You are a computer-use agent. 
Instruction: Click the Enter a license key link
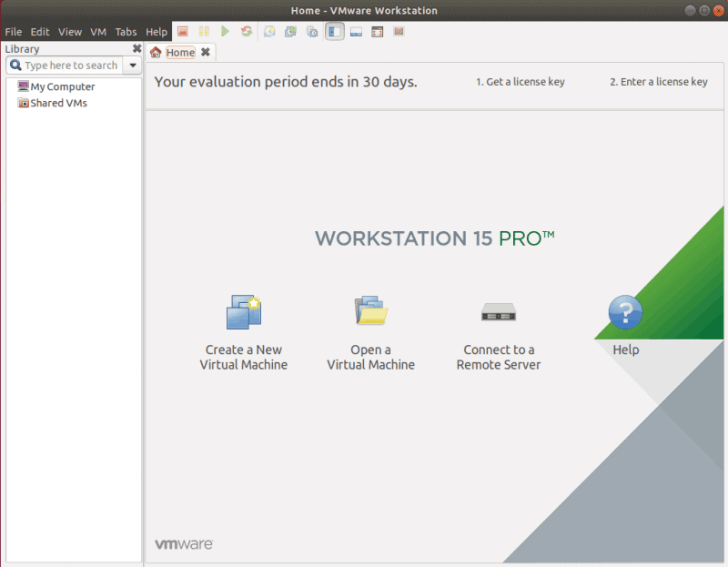point(658,82)
